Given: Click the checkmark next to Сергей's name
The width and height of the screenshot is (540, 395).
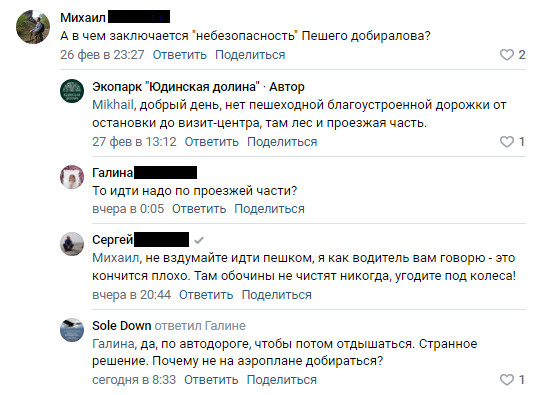Looking at the screenshot, I should click(199, 240).
